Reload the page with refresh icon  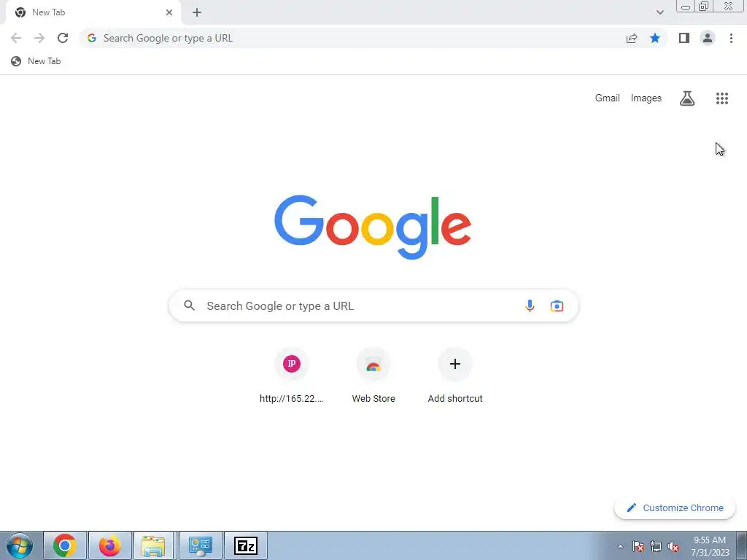pos(63,38)
